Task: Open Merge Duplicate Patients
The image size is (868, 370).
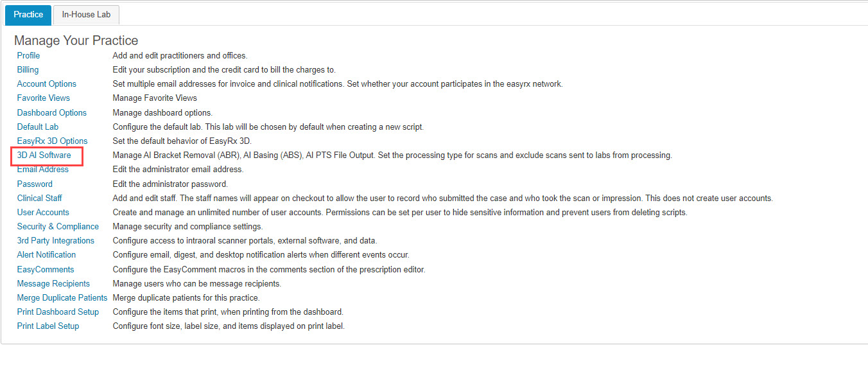Action: coord(62,297)
